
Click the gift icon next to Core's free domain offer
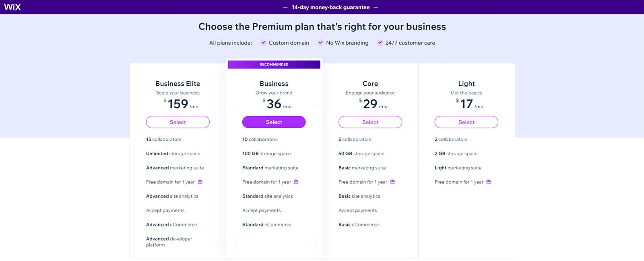pos(393,182)
